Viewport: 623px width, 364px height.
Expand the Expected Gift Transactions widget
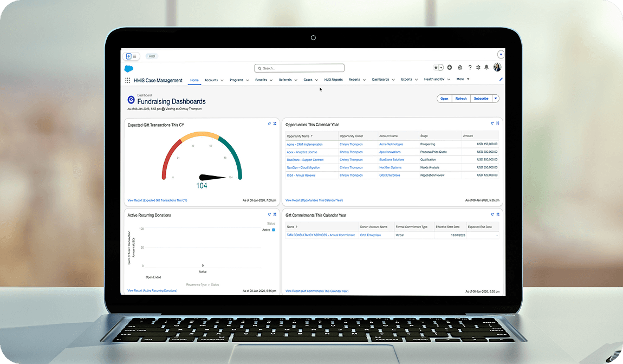tap(275, 124)
